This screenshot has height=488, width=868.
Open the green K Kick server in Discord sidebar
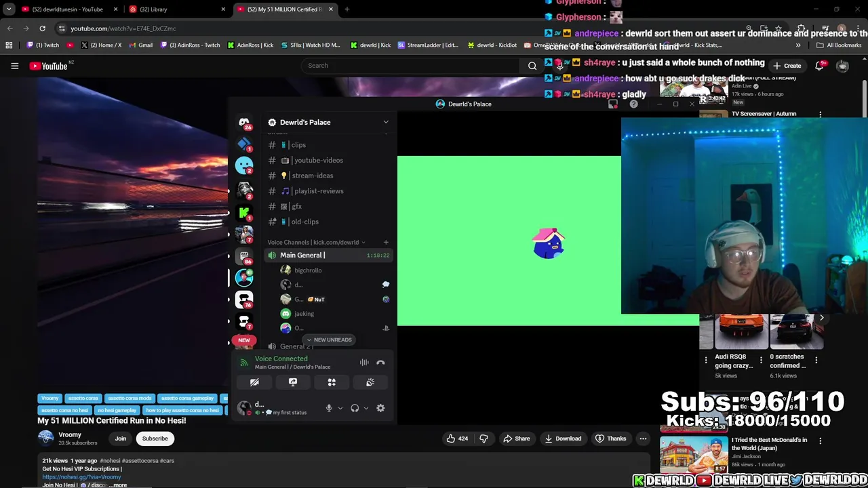(244, 211)
